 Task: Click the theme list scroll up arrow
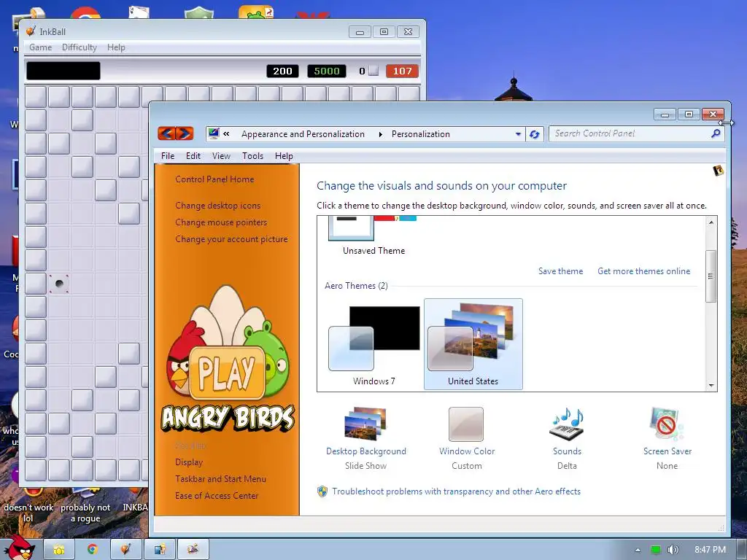[711, 222]
